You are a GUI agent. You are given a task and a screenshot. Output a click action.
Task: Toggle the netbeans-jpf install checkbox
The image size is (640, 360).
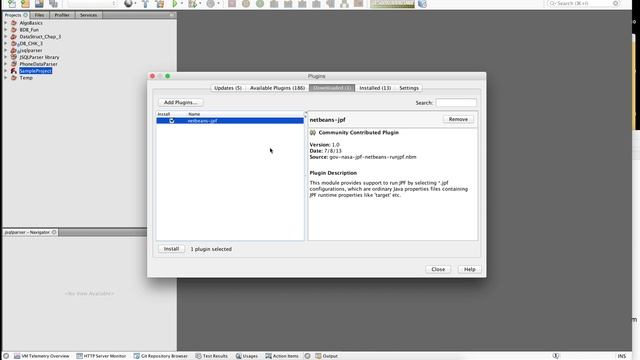pyautogui.click(x=172, y=121)
